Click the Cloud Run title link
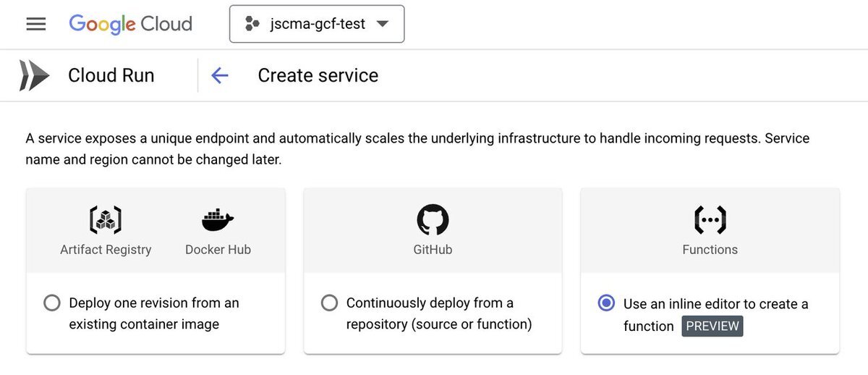Viewport: 868px width, 375px height. pos(111,75)
